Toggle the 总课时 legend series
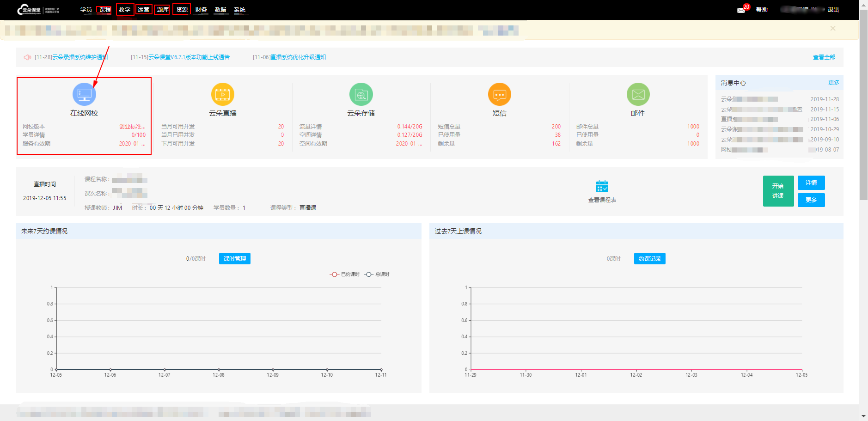 pos(377,275)
